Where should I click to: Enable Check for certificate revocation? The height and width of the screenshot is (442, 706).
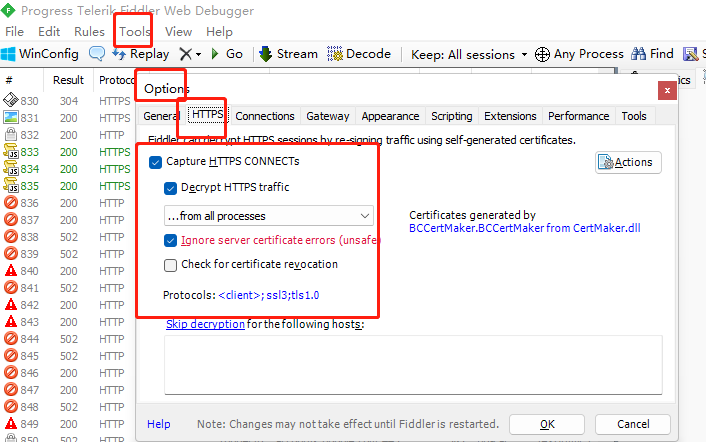pyautogui.click(x=171, y=265)
